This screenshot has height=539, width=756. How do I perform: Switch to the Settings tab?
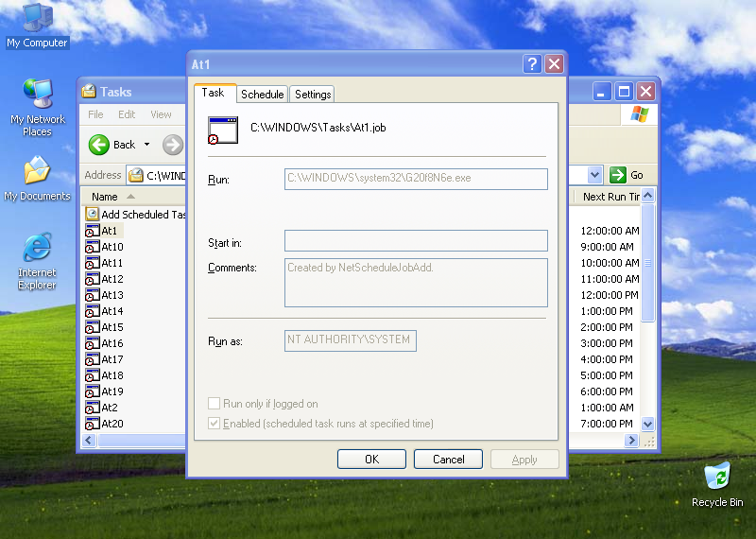click(313, 95)
